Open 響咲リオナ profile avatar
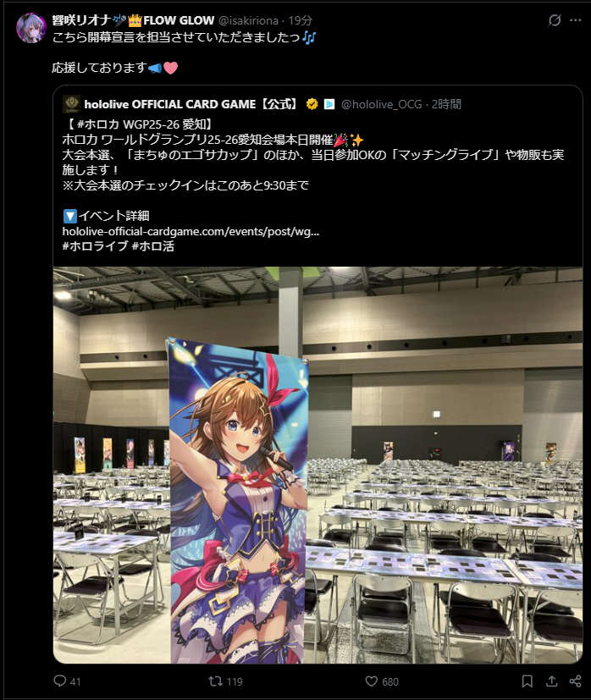The width and height of the screenshot is (591, 700). [x=31, y=28]
